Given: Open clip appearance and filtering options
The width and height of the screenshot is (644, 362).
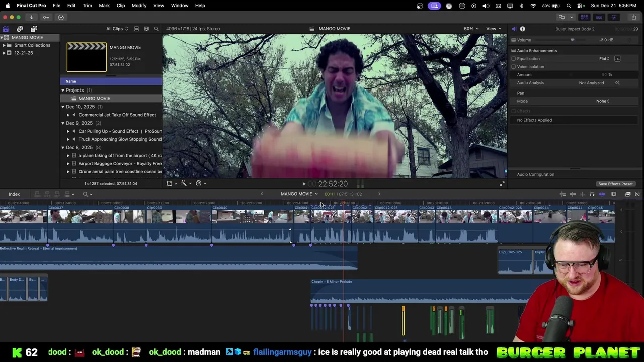Looking at the screenshot, I should tap(146, 29).
